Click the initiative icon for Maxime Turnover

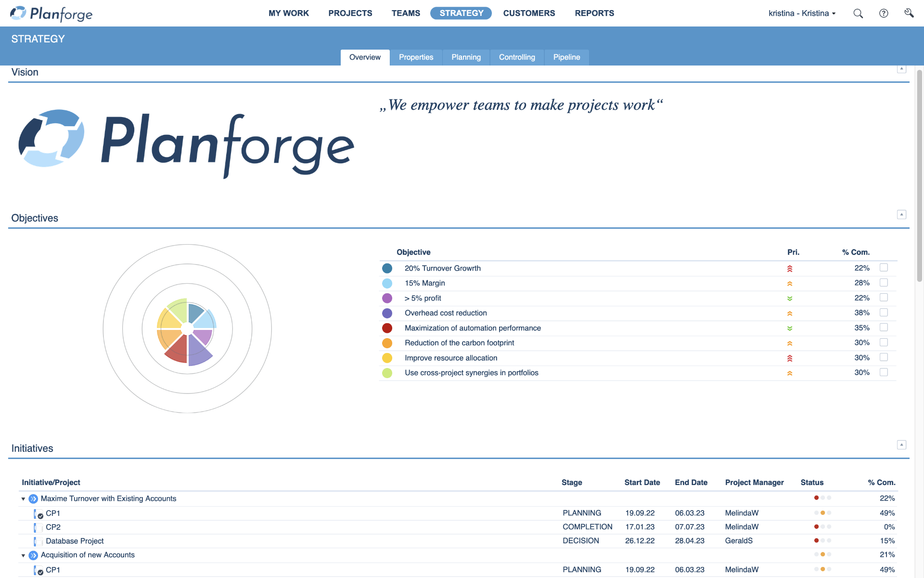[33, 499]
